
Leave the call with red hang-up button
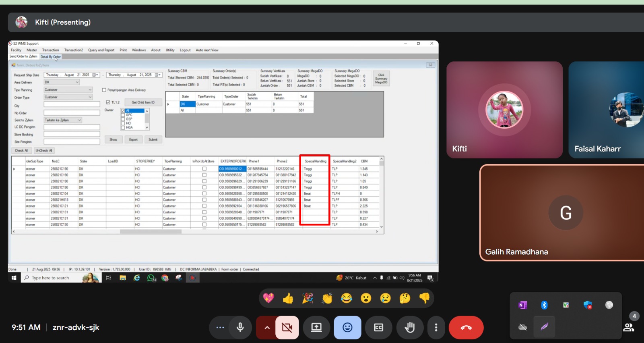466,328
